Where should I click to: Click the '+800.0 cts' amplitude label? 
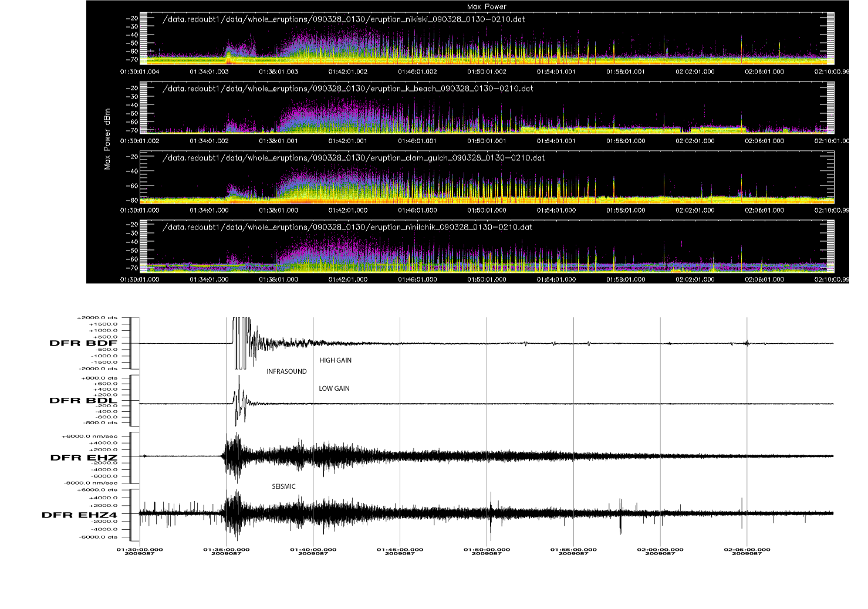click(100, 378)
